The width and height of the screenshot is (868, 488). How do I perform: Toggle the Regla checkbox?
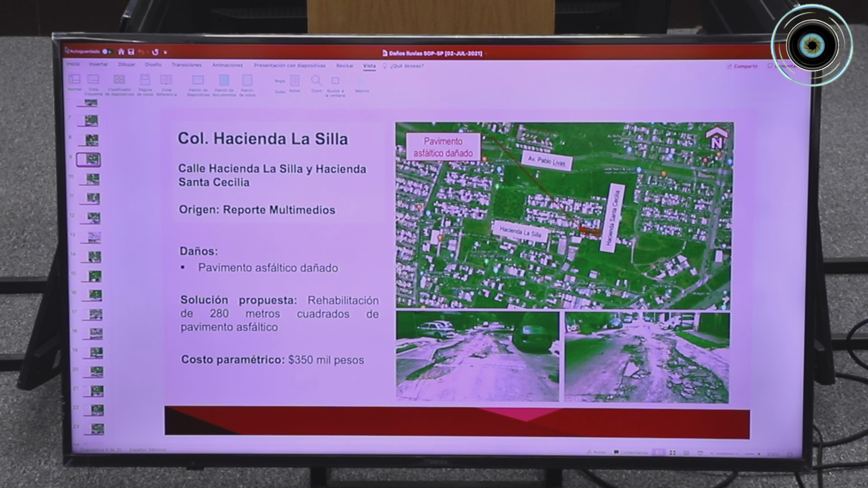point(280,81)
